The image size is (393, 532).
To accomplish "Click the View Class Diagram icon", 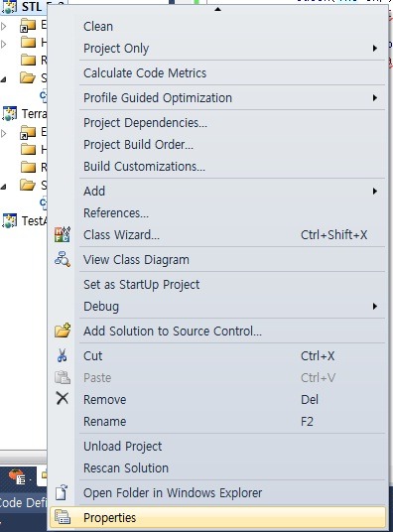I will coord(63,260).
